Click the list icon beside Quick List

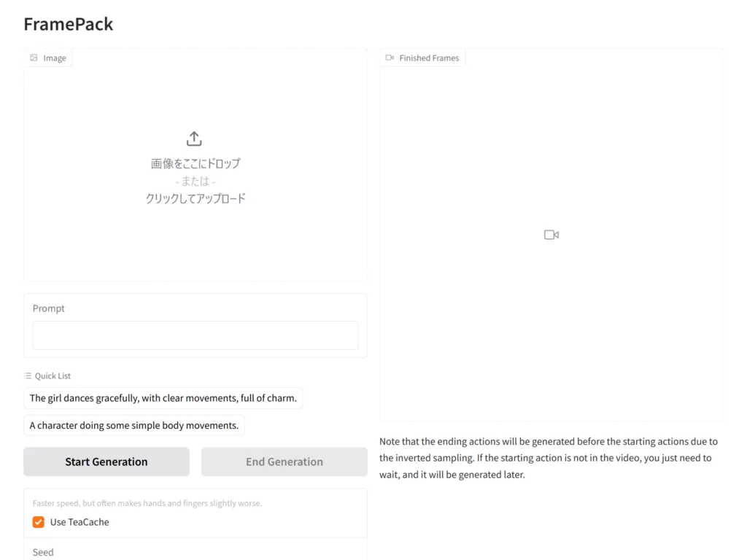(28, 376)
